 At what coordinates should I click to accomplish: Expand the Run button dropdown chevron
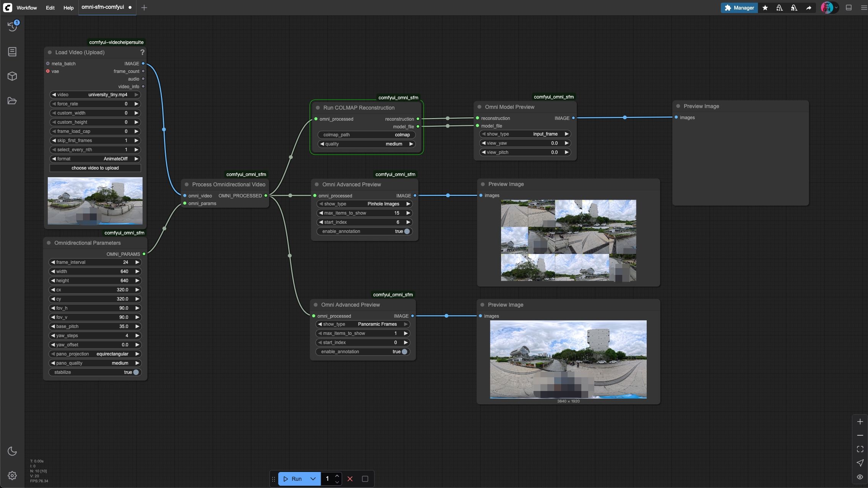coord(313,479)
